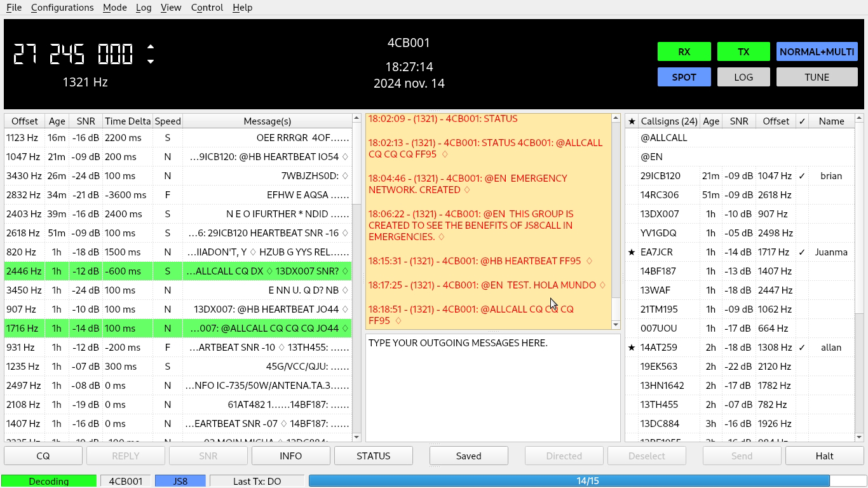Click the star next to EA7JCR

(632, 252)
